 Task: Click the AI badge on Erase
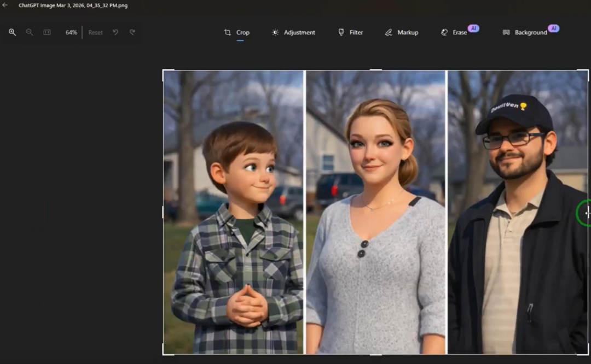(x=473, y=28)
